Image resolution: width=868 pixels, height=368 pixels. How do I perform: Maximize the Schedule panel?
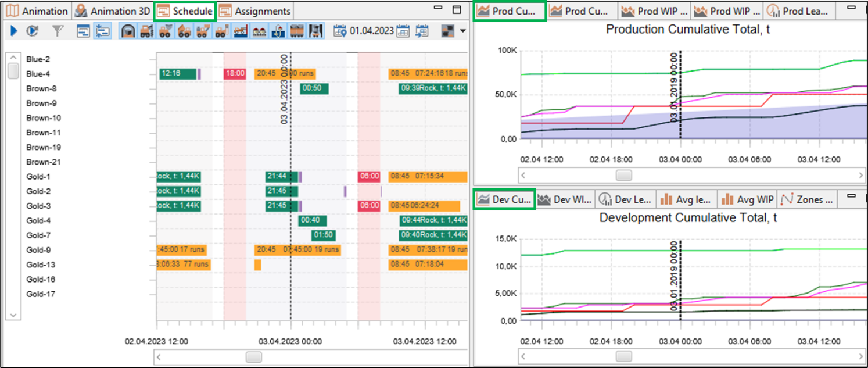click(457, 10)
